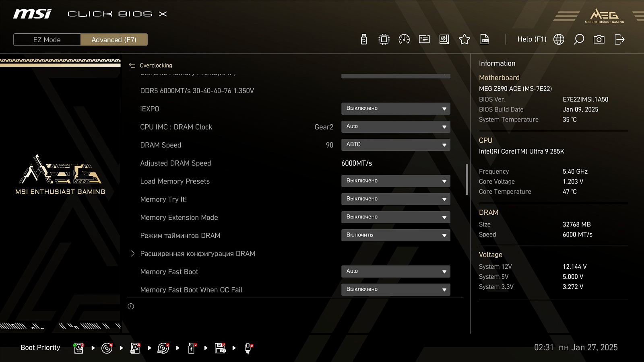Image resolution: width=644 pixels, height=362 pixels.
Task: Go back using the Overclocking back arrow
Action: coord(132,65)
